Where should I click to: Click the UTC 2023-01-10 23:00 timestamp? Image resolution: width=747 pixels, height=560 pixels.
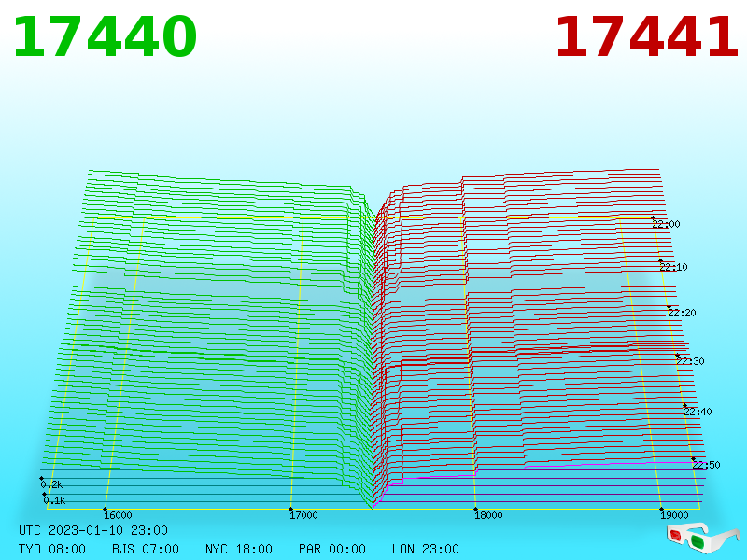pos(93,530)
